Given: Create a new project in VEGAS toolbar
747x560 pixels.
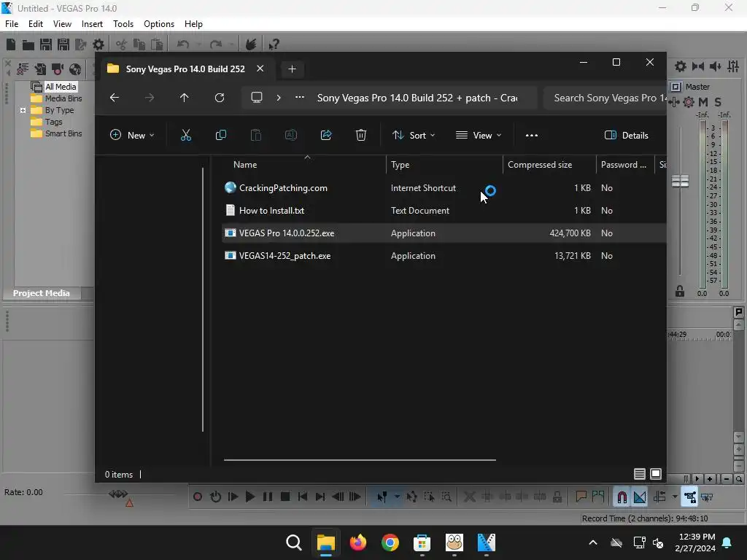Looking at the screenshot, I should click(11, 44).
